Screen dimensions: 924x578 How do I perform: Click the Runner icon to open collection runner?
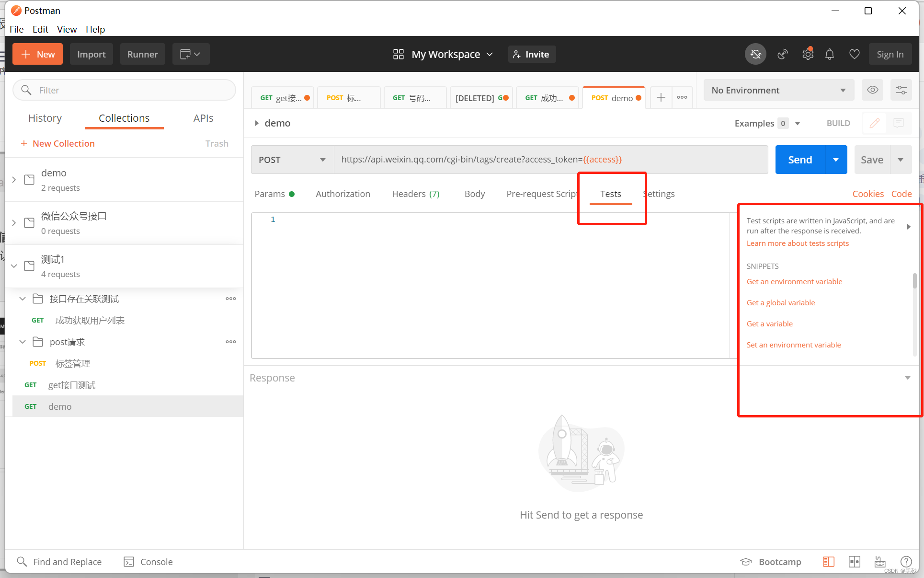142,54
